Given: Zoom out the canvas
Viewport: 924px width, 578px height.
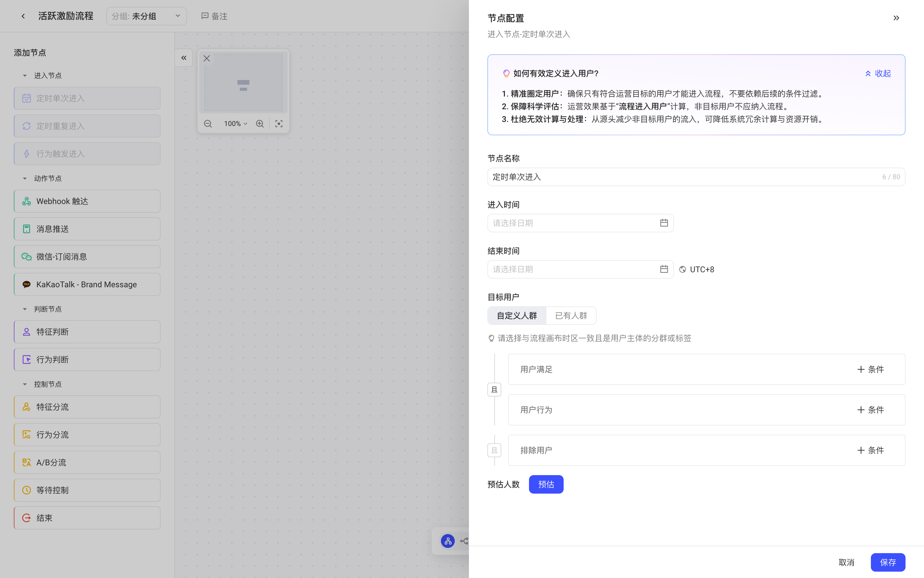Looking at the screenshot, I should [208, 123].
